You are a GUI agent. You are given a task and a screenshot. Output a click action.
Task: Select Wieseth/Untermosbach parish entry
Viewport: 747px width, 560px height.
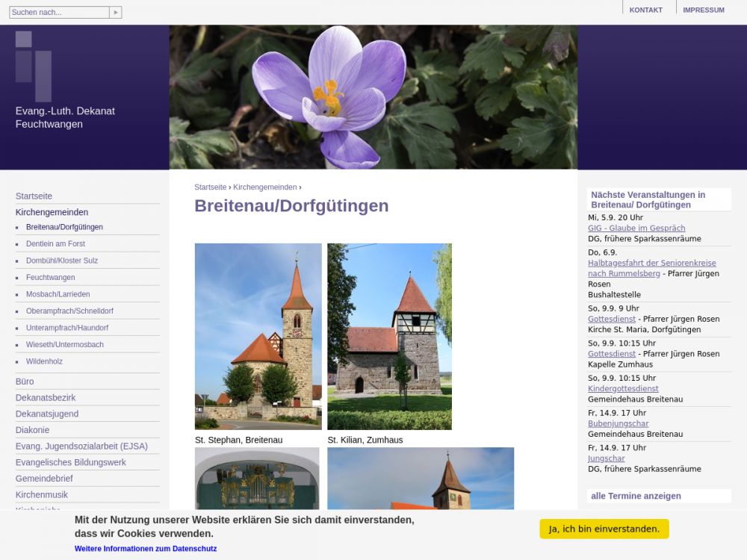tap(64, 345)
